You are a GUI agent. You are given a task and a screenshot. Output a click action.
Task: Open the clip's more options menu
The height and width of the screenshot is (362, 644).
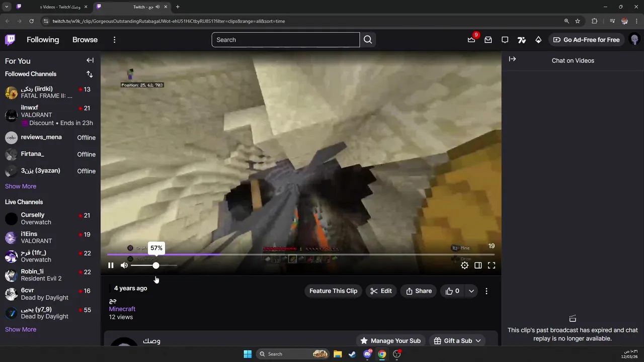click(x=487, y=291)
